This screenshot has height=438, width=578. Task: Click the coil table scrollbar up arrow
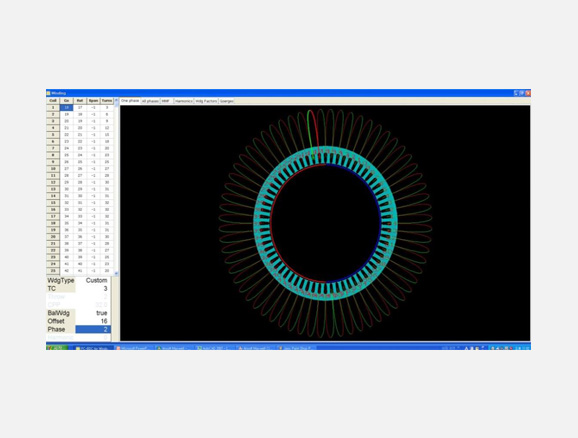(116, 100)
